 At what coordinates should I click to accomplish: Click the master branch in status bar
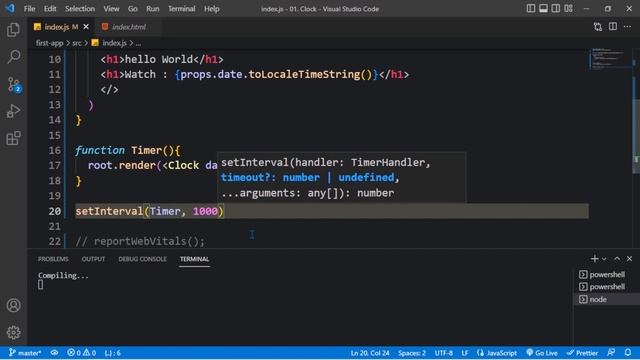tap(25, 353)
